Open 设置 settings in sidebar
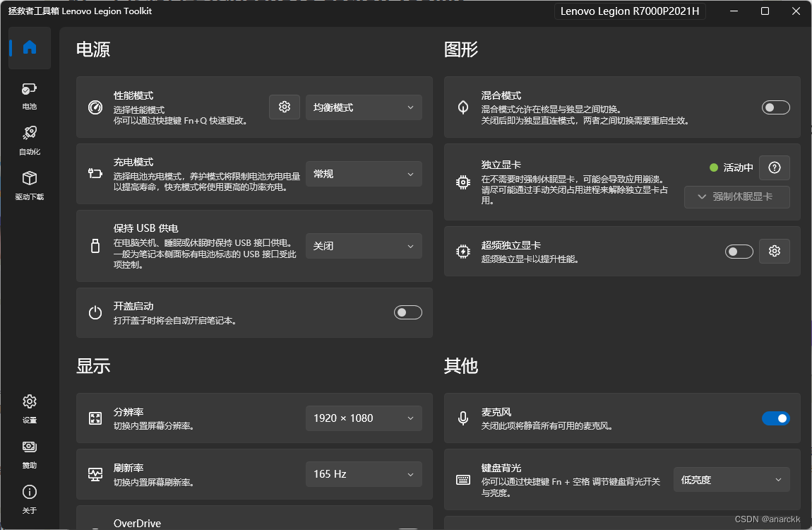 pyautogui.click(x=30, y=408)
